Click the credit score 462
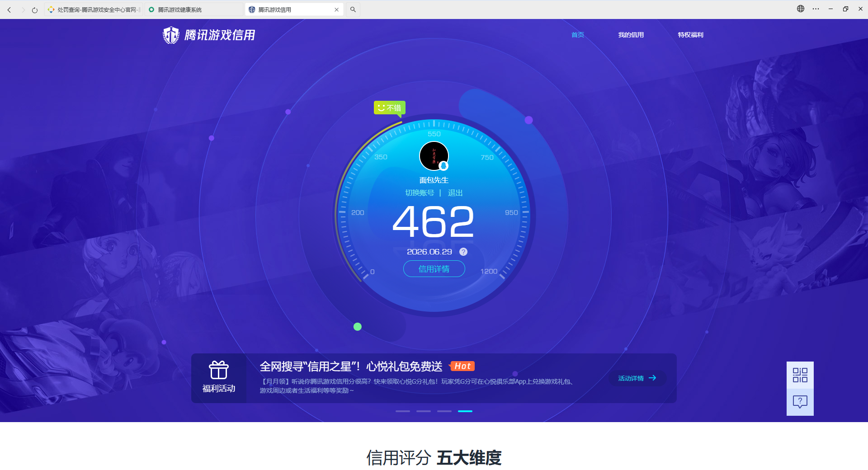Screen dimensions: 868x470 434,221
